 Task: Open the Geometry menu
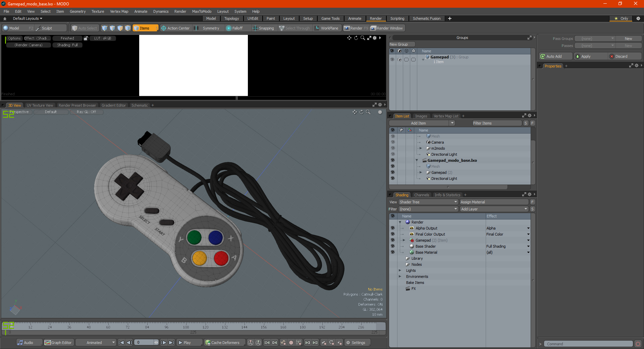[x=77, y=11]
